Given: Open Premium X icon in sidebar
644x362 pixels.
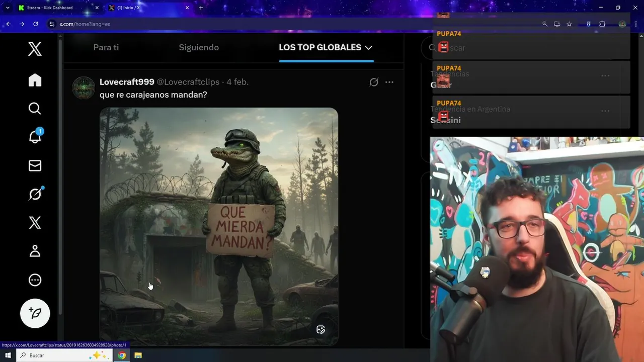Looking at the screenshot, I should point(35,223).
